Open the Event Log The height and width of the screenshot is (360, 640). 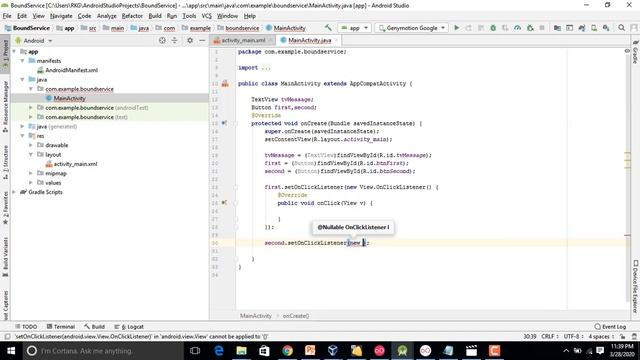[x=610, y=327]
